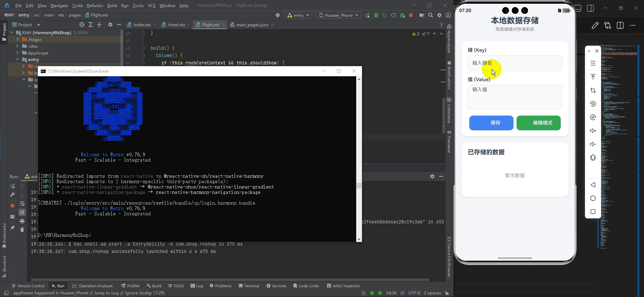644x297 pixels.
Task: Toggle the CodeGenie side panel
Action: [449, 111]
